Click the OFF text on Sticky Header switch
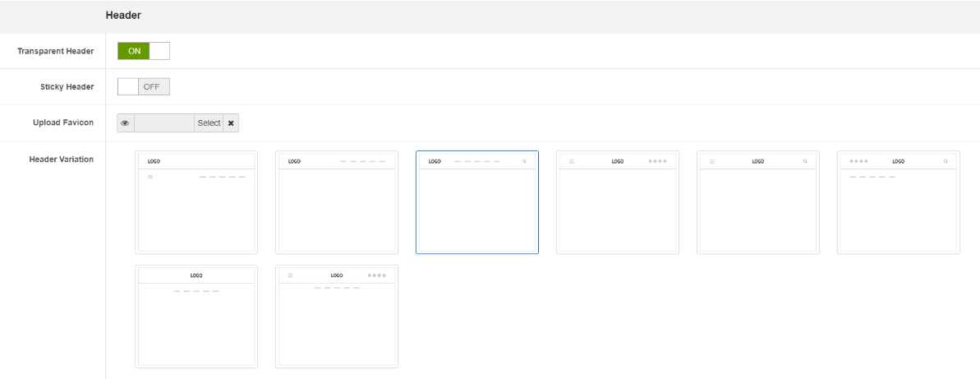The width and height of the screenshot is (980, 379). [x=152, y=87]
